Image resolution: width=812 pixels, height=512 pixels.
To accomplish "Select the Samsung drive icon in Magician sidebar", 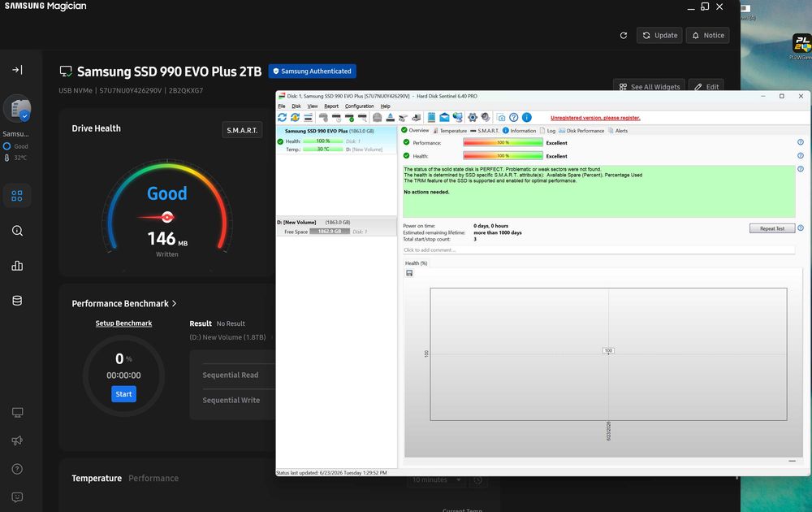I will click(17, 108).
